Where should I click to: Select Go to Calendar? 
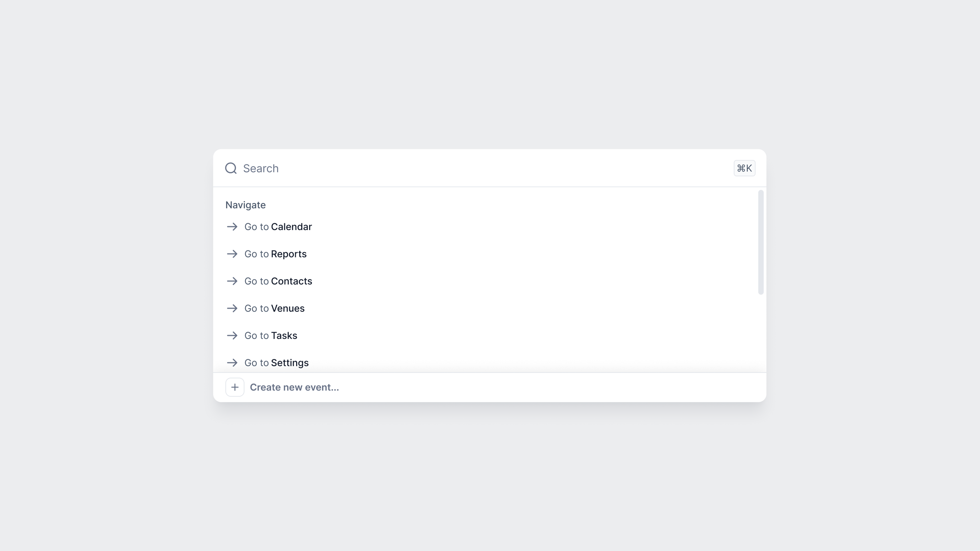coord(485,227)
